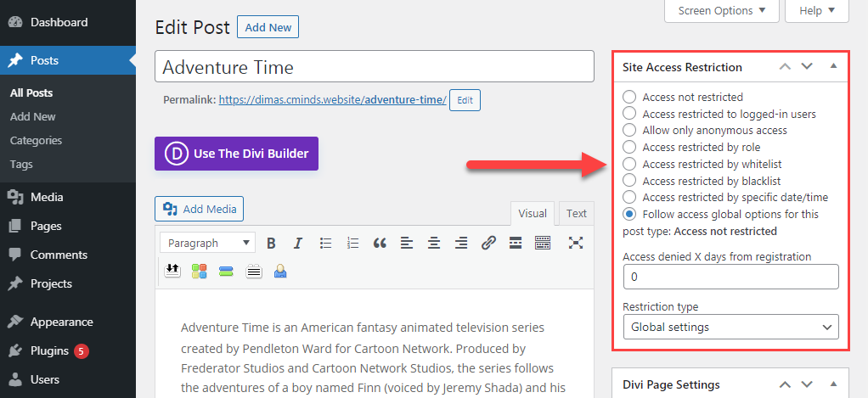This screenshot has height=398, width=868.
Task: Open Plugins in the sidebar
Action: [68, 350]
